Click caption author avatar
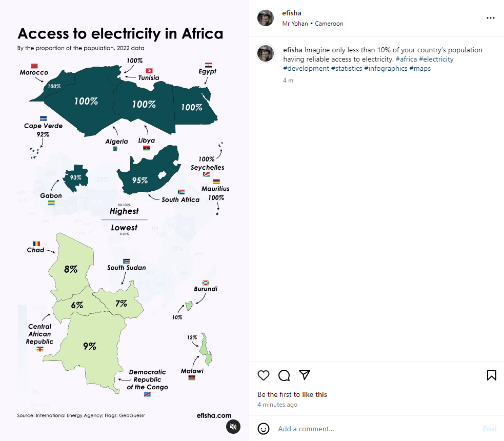Image resolution: width=504 pixels, height=441 pixels. [266, 53]
